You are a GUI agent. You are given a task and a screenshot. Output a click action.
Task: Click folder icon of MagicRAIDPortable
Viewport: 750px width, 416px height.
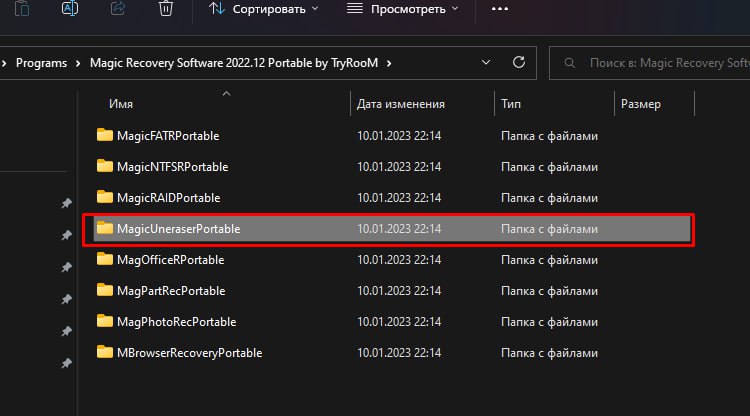point(105,197)
